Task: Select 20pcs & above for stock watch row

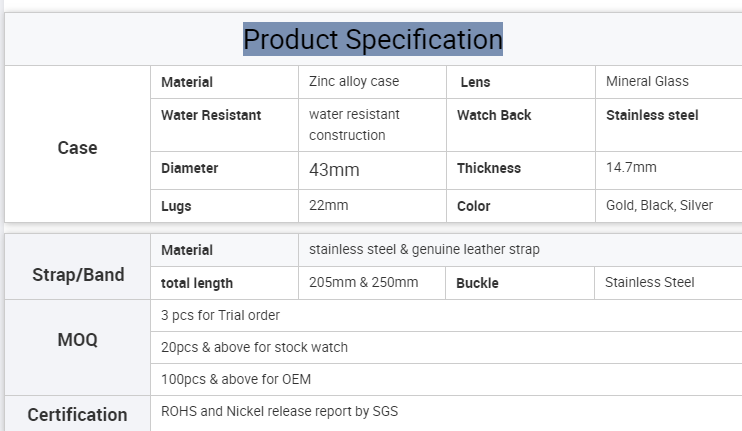Action: click(x=446, y=347)
